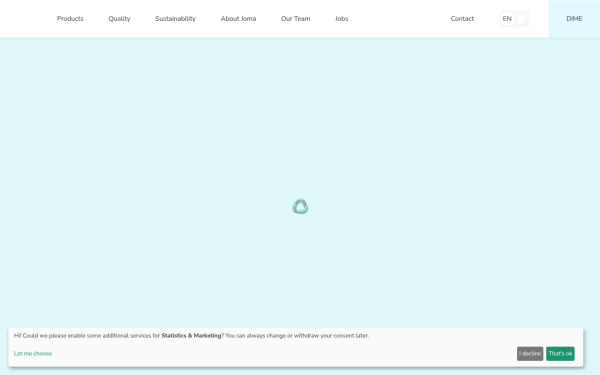Click the bold Statistics & Marketing text
Viewport: 600px width, 375px height.
(191, 336)
